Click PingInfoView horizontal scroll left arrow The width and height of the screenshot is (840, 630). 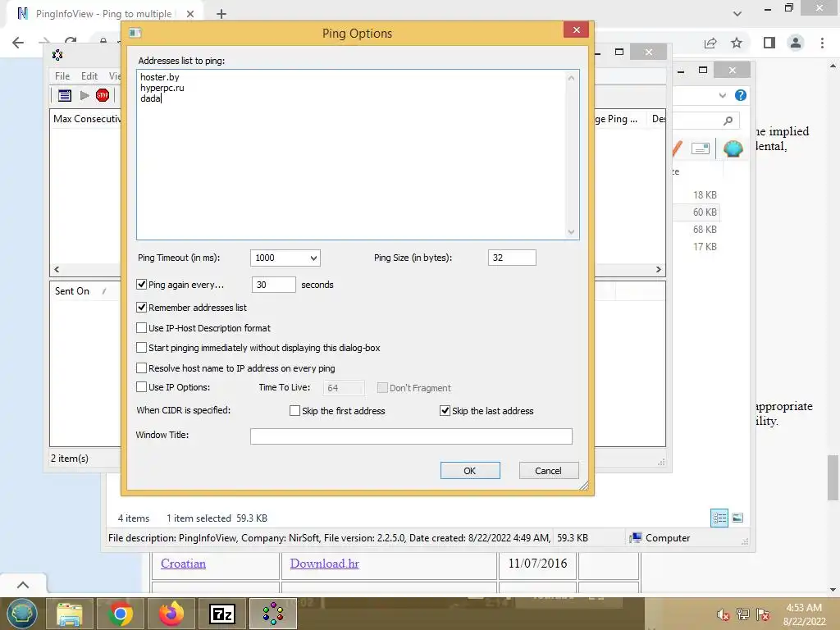(x=57, y=269)
